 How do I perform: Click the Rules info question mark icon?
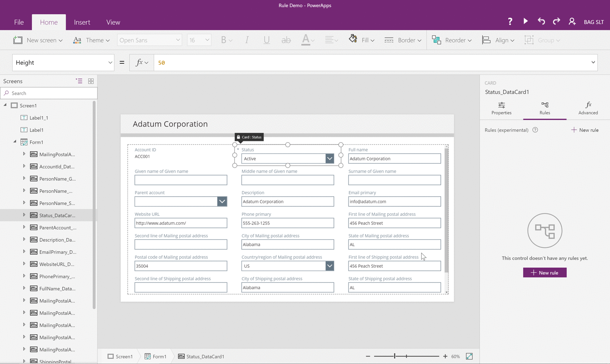[535, 130]
